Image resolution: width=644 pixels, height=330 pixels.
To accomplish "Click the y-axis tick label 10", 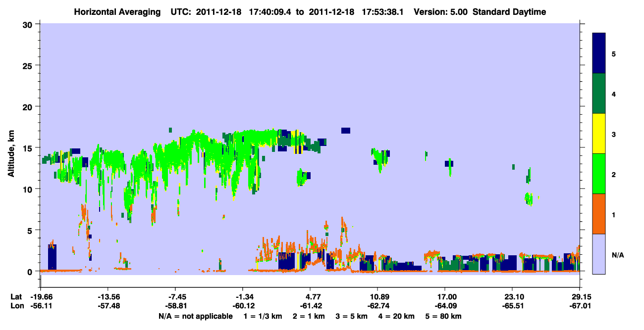I will (29, 189).
